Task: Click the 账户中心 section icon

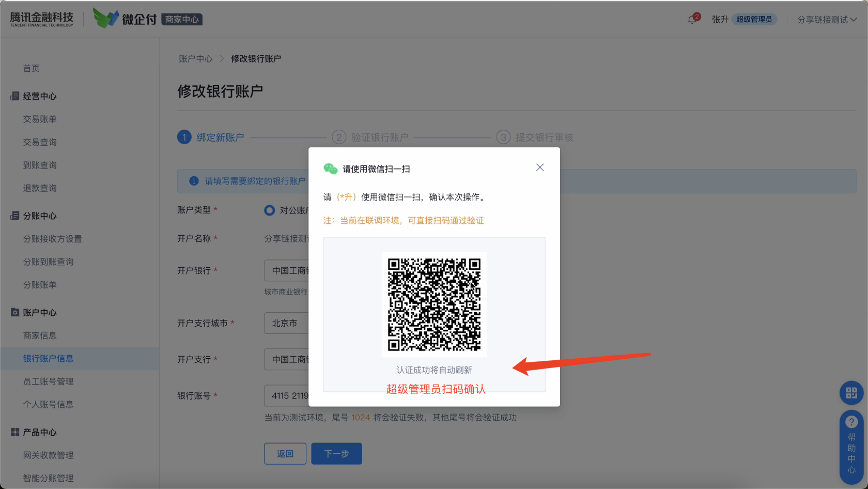Action: tap(15, 312)
